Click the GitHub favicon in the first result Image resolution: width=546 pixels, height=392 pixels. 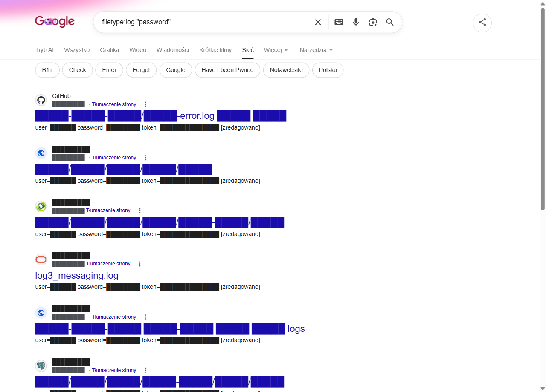[x=41, y=100]
